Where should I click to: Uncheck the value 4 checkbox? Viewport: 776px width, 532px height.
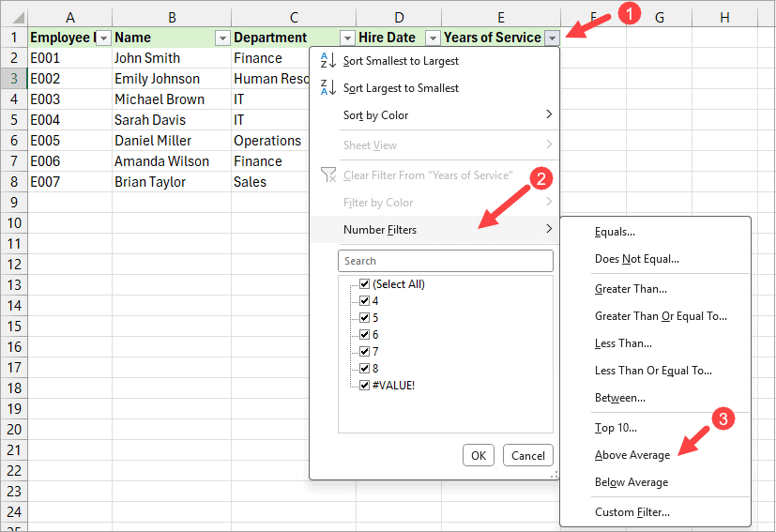(365, 301)
